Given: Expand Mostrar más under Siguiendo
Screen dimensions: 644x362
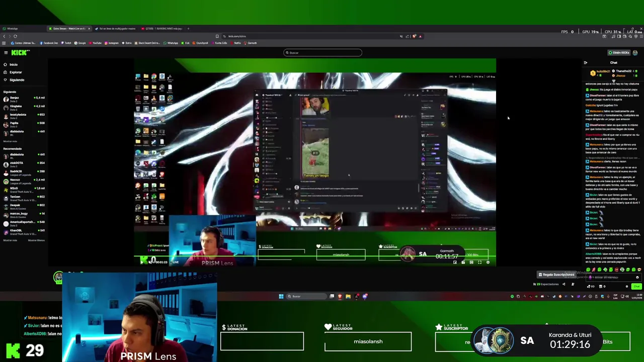Looking at the screenshot, I should 10,141.
